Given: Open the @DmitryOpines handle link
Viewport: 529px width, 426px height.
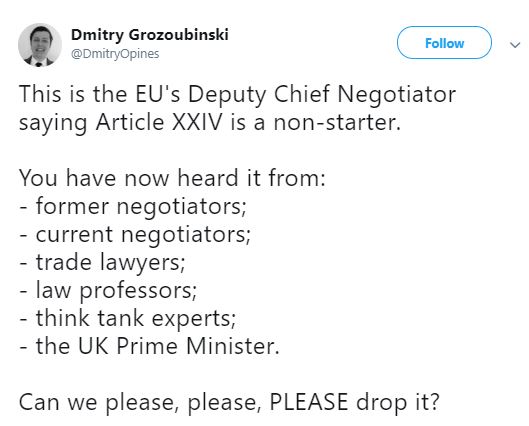Looking at the screenshot, I should tap(115, 54).
